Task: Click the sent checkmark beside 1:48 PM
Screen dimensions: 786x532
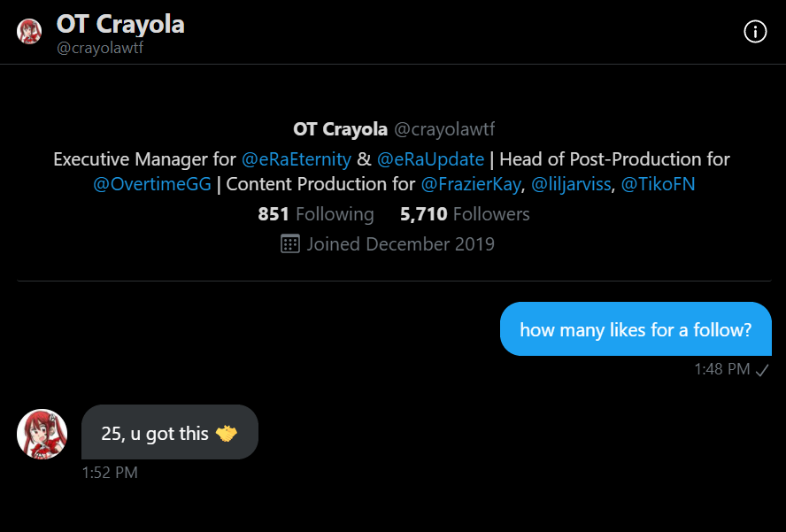Action: [762, 370]
